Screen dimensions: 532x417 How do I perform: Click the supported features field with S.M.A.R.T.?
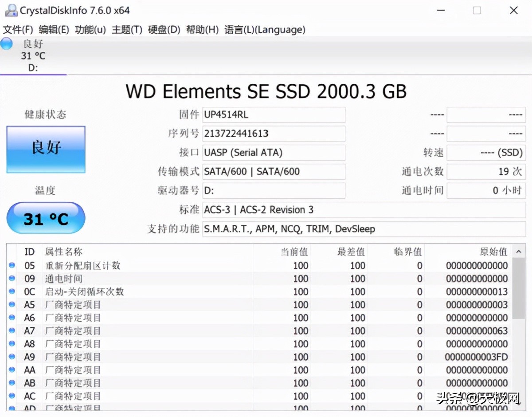coord(364,229)
